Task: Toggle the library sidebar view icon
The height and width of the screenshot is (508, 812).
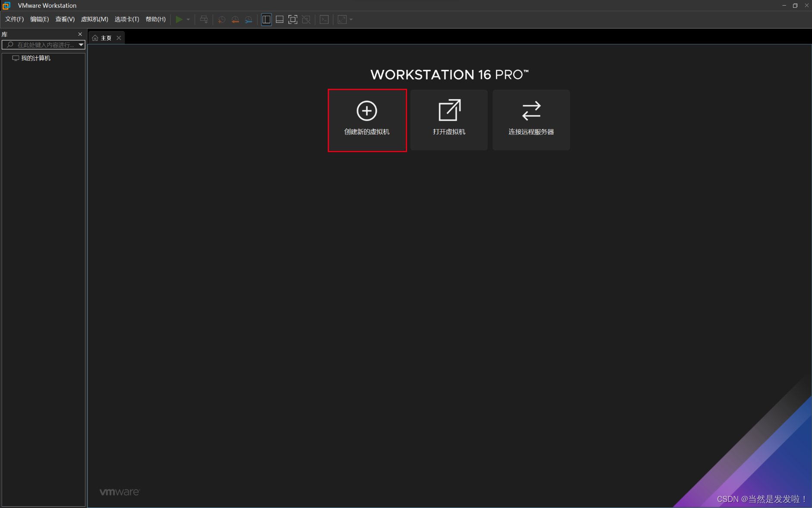Action: (x=266, y=19)
